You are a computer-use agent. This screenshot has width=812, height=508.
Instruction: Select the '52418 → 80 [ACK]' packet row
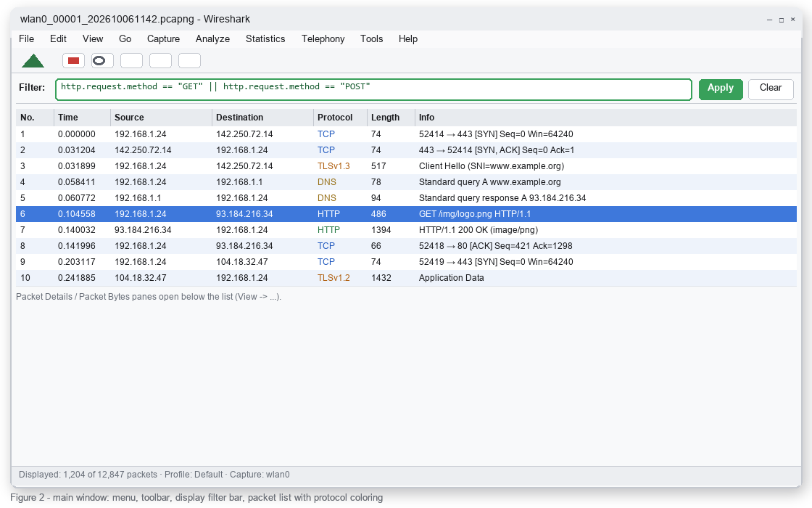tap(406, 246)
